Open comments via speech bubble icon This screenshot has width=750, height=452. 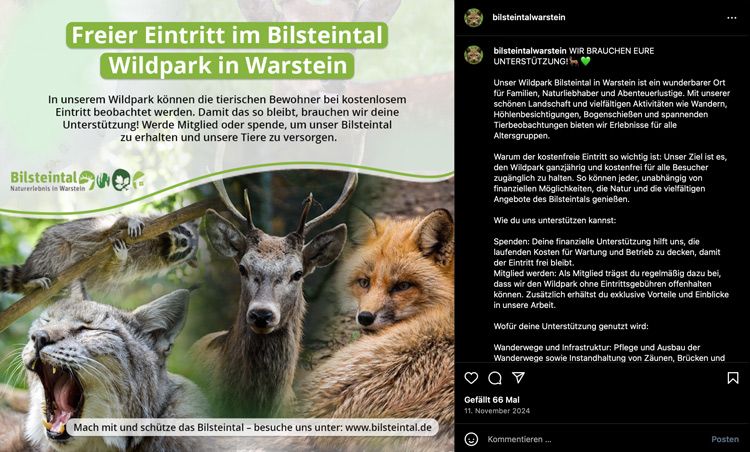click(x=495, y=378)
